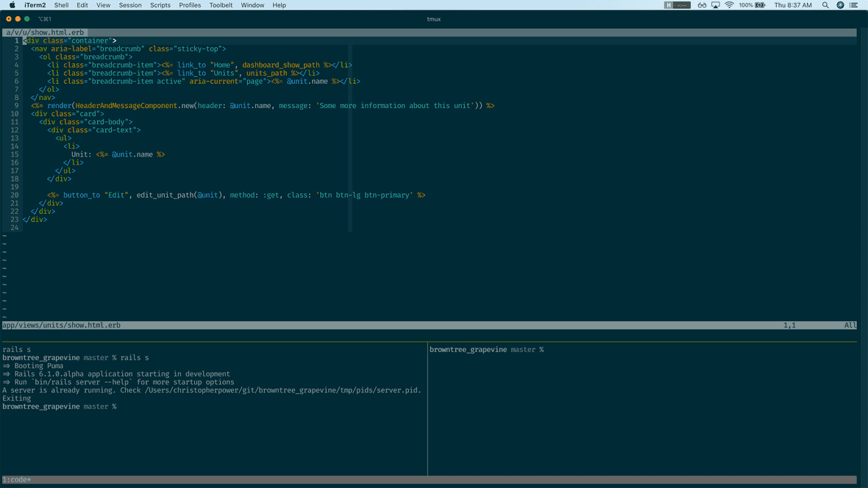Click the 1,1 cursor position indicator
The width and height of the screenshot is (868, 488).
(789, 326)
